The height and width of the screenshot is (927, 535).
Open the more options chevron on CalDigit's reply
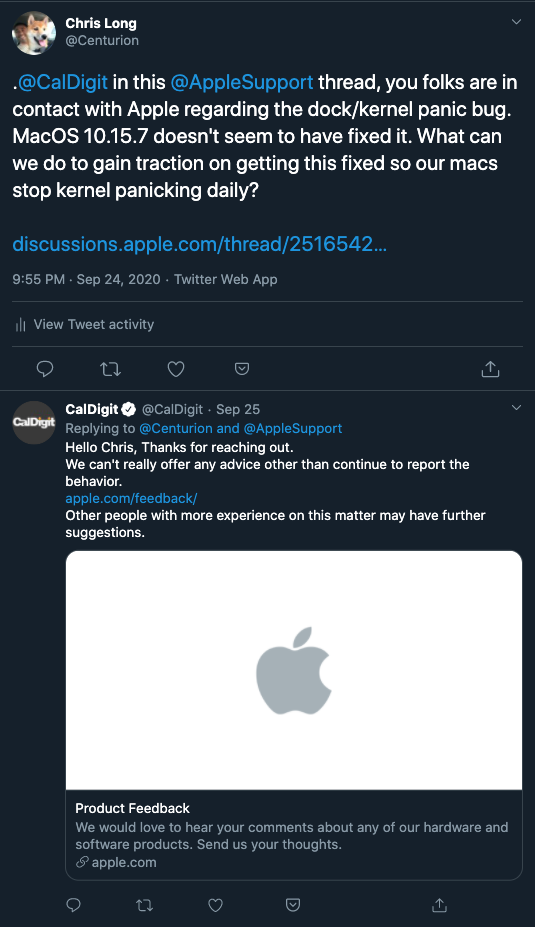coord(516,408)
